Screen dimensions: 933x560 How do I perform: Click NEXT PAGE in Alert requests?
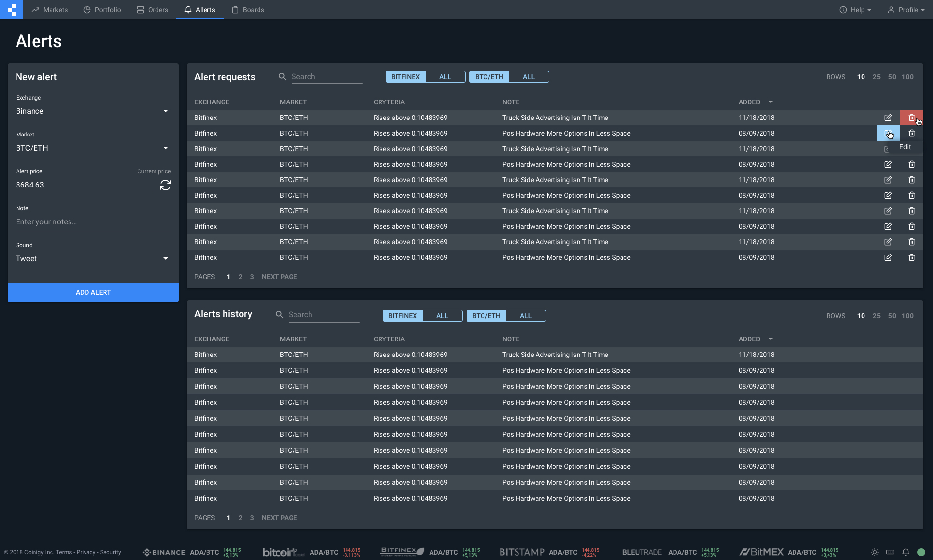coord(279,277)
